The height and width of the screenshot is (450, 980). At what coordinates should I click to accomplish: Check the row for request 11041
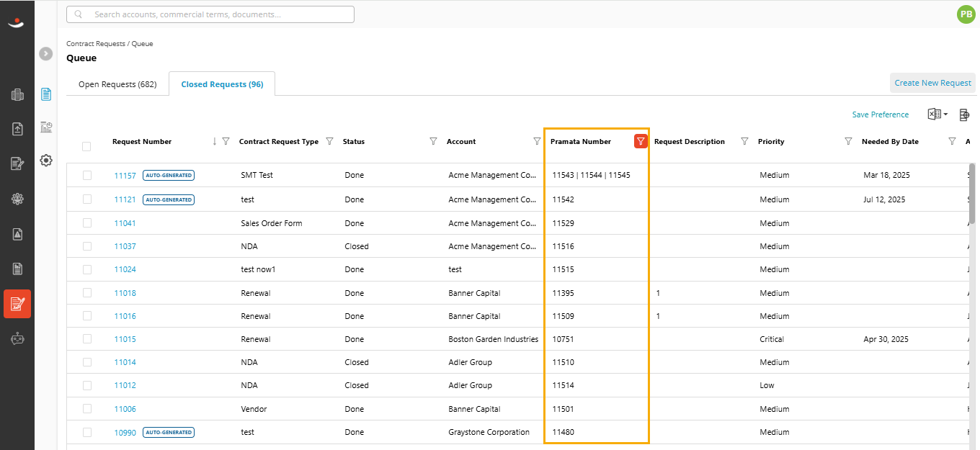click(x=87, y=223)
